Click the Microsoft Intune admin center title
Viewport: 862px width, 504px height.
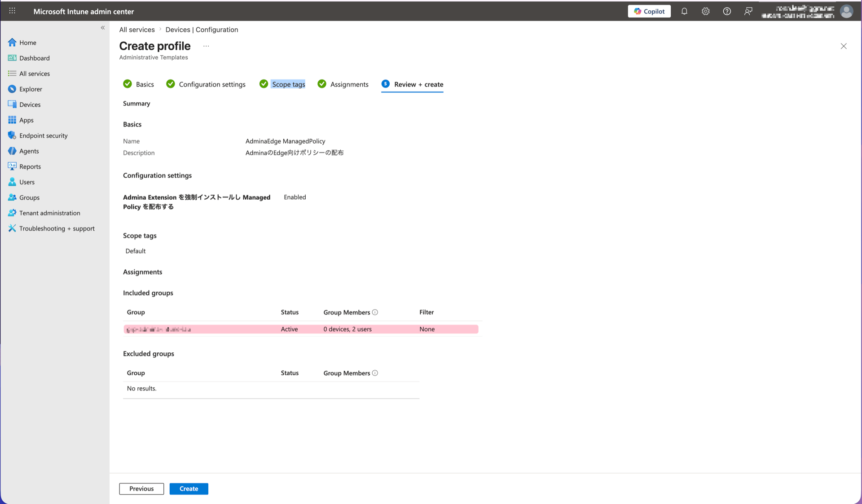(84, 11)
